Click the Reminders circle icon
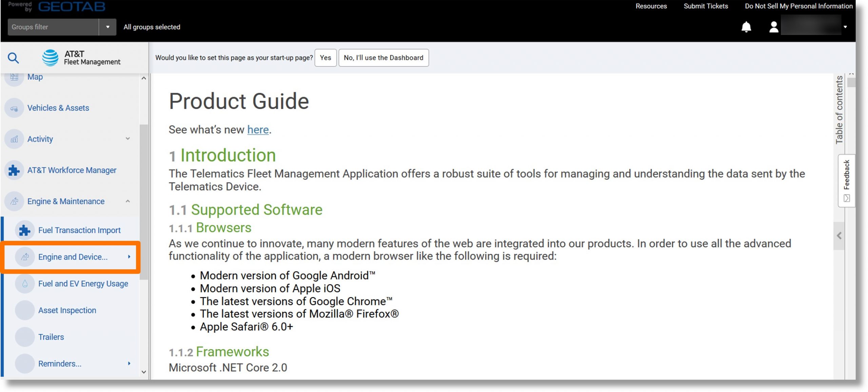 24,364
